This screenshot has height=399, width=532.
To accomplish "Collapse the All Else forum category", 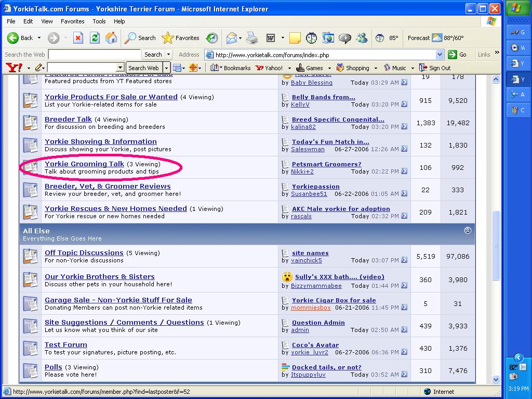I will click(x=468, y=231).
